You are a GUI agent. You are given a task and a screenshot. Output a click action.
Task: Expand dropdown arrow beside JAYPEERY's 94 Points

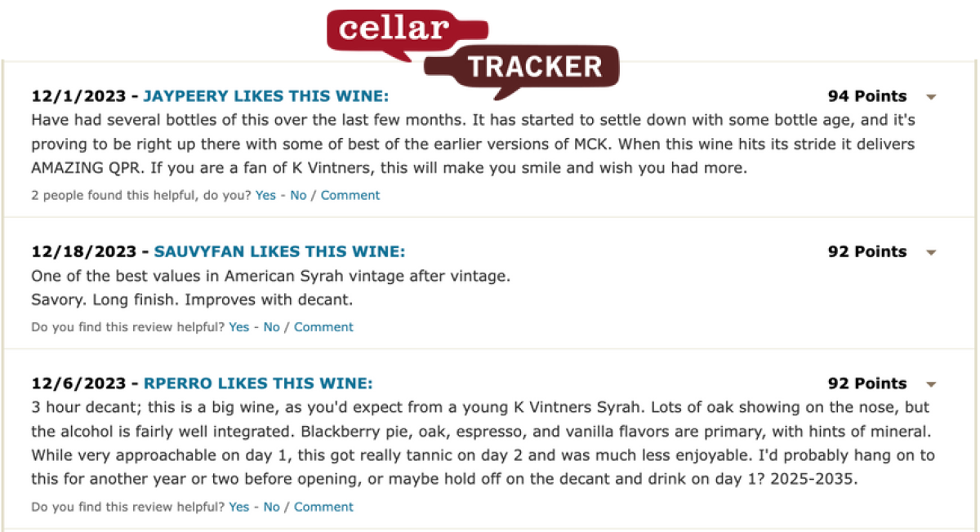[931, 97]
